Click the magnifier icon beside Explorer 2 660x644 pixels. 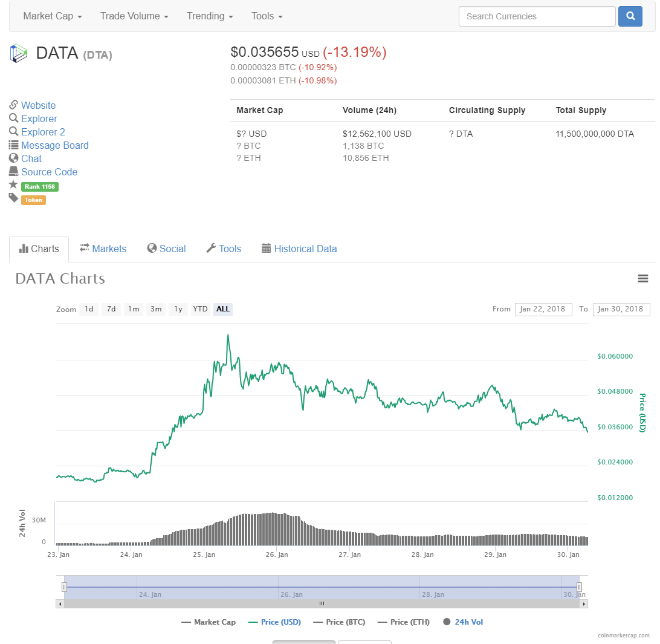13,131
